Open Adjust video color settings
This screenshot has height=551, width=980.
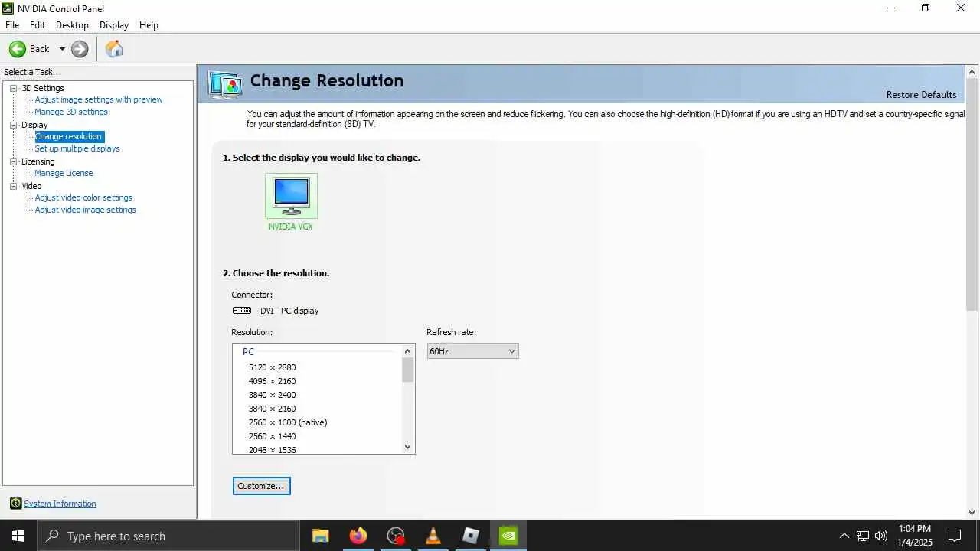(x=83, y=197)
